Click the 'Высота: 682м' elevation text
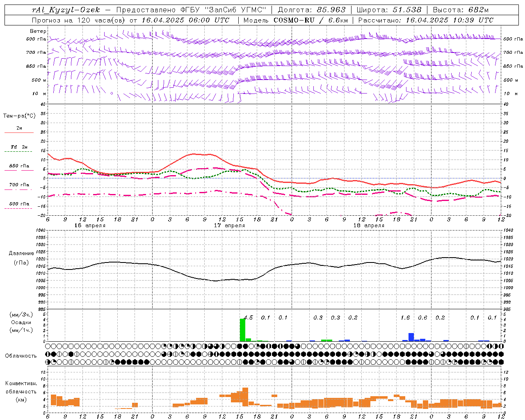This screenshot has width=525, height=420. point(461,10)
